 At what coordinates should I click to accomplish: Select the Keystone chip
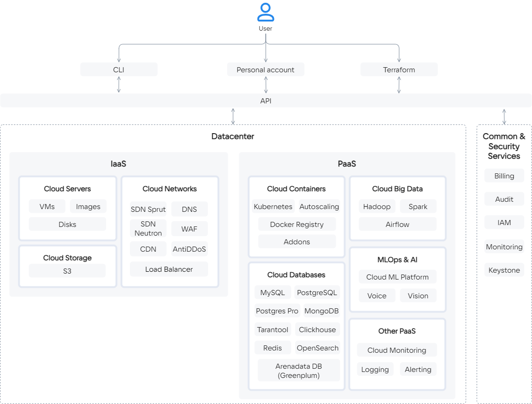pyautogui.click(x=504, y=270)
